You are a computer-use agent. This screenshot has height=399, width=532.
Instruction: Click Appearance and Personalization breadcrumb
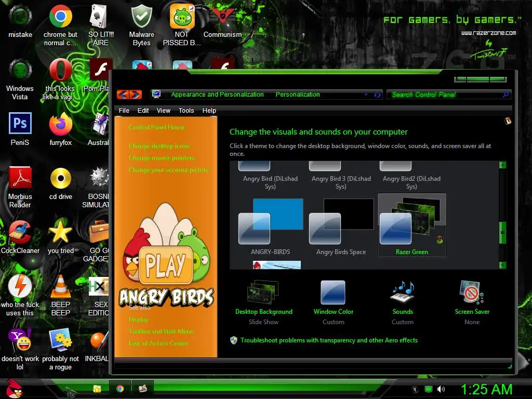point(217,95)
